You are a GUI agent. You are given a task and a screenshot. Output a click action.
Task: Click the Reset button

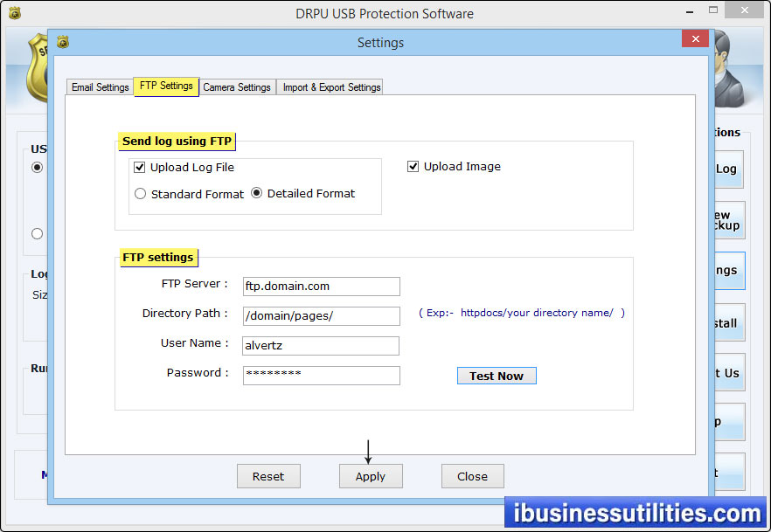(268, 476)
